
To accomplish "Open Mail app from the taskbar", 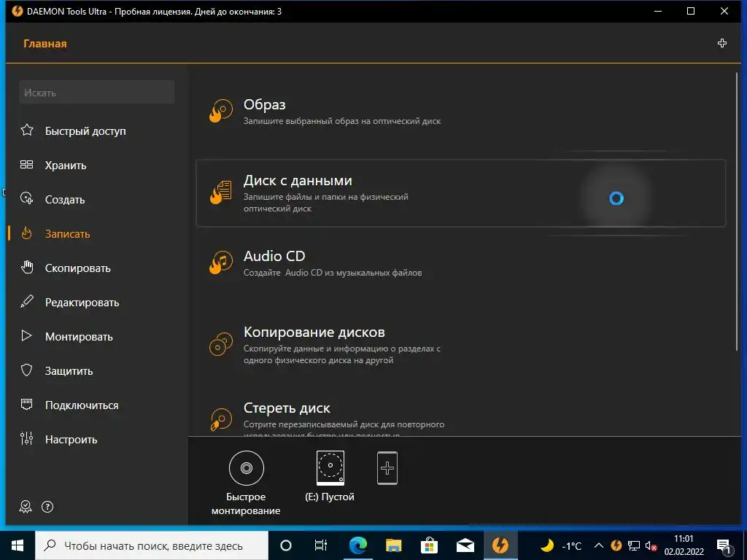I will click(x=465, y=545).
